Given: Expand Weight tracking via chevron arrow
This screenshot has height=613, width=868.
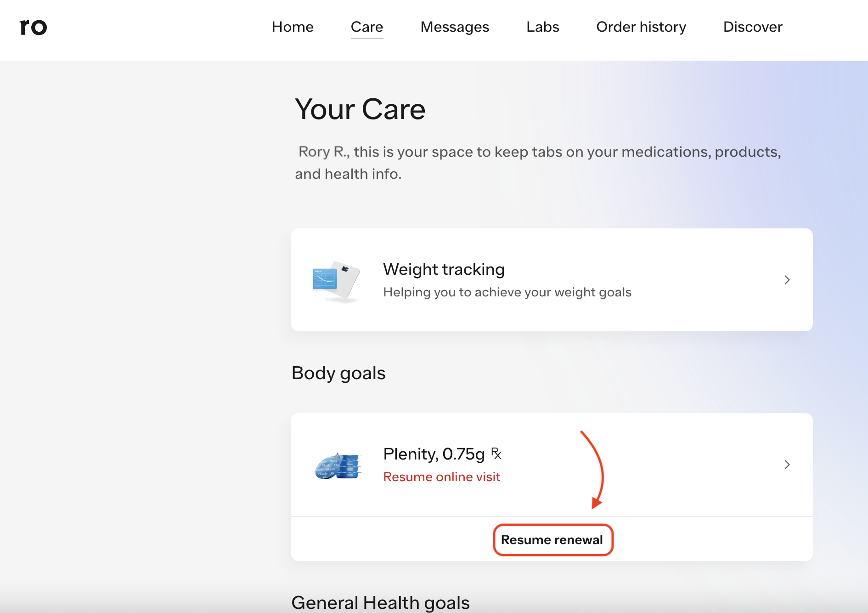Looking at the screenshot, I should (x=787, y=280).
